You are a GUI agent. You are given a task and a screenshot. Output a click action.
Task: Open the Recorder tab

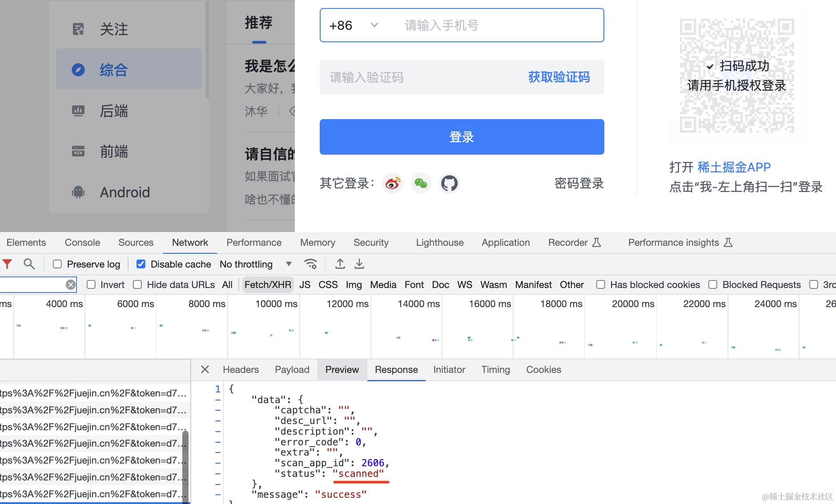[x=574, y=242]
